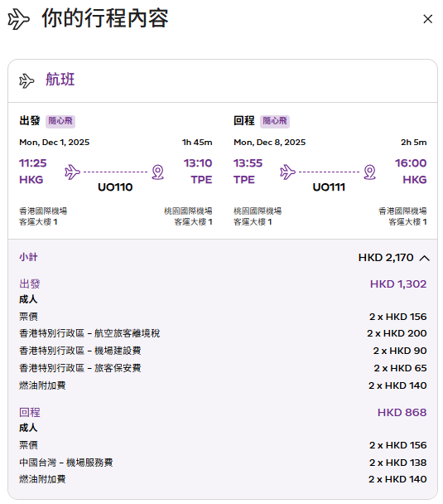The height and width of the screenshot is (504, 443).
Task: Click the airplane icon next to 航班 heading
Action: (x=26, y=80)
